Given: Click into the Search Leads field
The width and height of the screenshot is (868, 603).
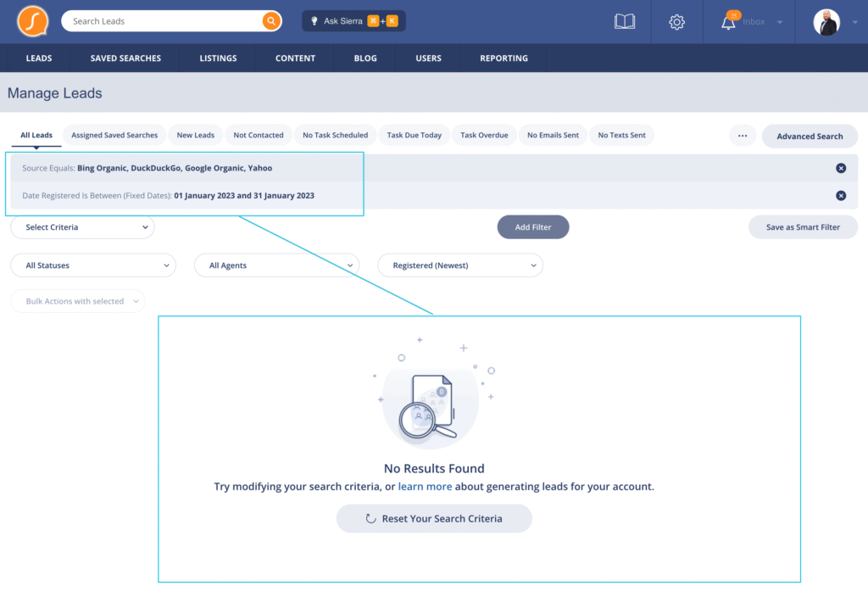Looking at the screenshot, I should 161,21.
